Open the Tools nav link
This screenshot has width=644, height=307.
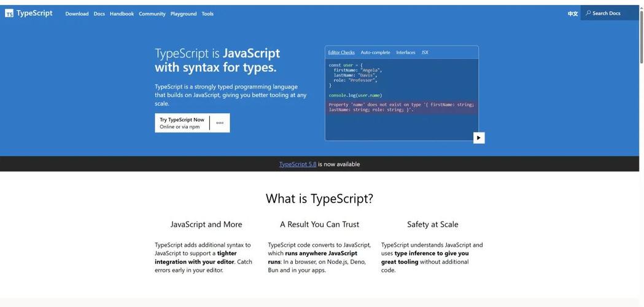tap(208, 14)
